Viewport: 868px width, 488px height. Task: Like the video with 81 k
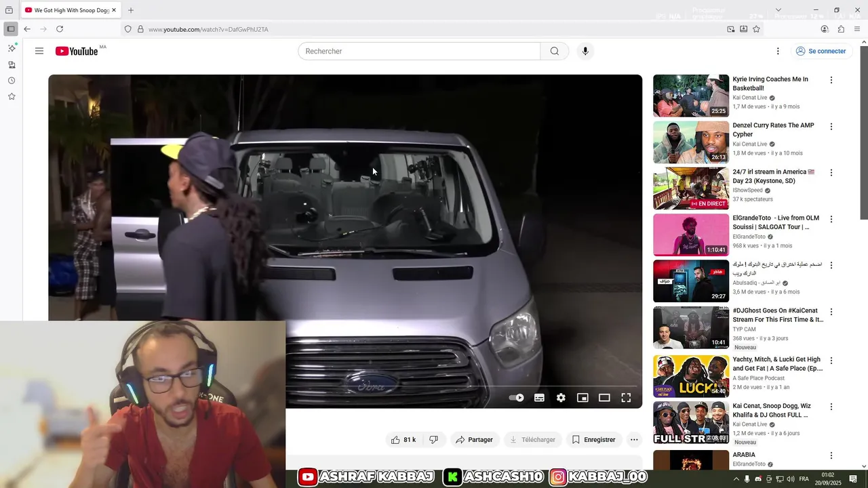[403, 440]
